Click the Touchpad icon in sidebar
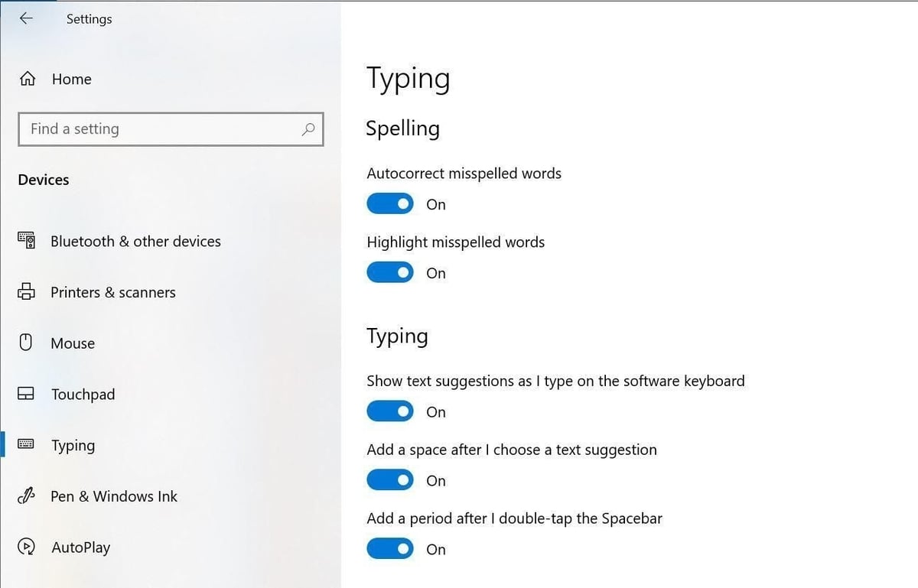 point(26,395)
